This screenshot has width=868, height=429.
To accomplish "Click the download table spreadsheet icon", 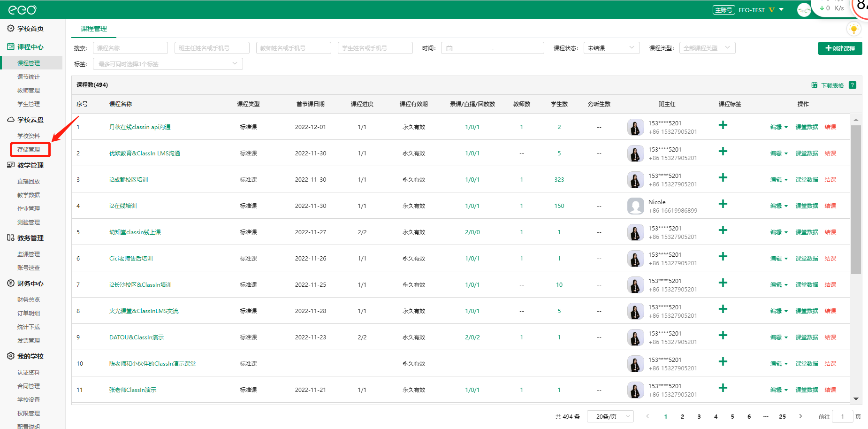I will coord(815,85).
